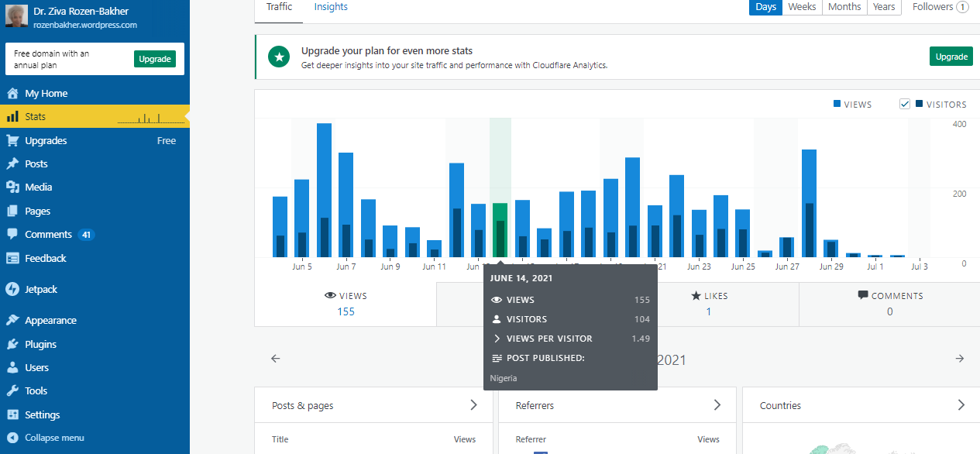Open the Followers link
Image resolution: width=980 pixels, height=454 pixels.
[940, 7]
